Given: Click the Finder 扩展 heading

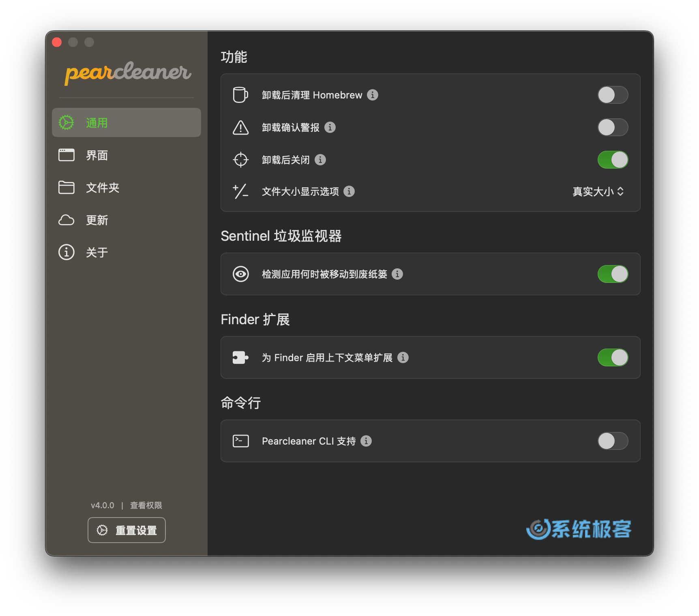Looking at the screenshot, I should (255, 319).
